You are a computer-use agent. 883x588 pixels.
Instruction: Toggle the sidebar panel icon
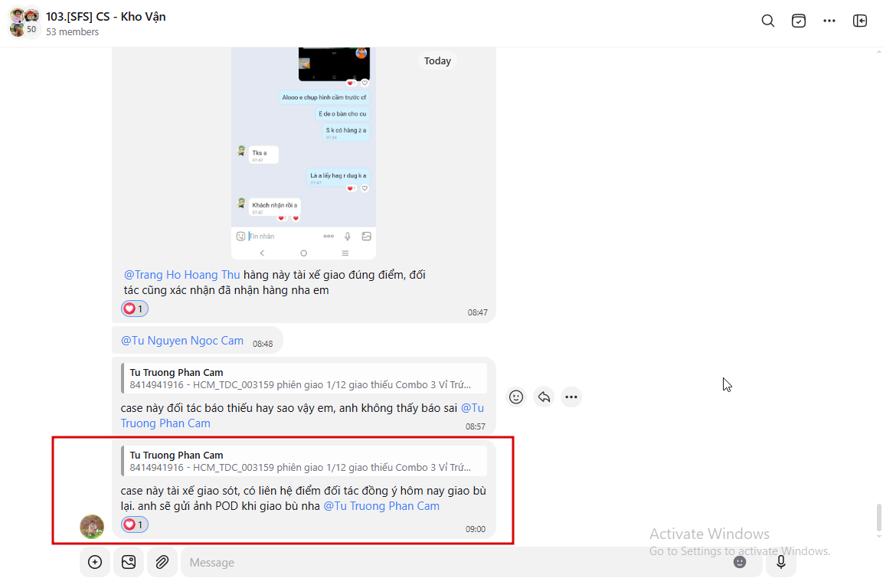pyautogui.click(x=860, y=21)
